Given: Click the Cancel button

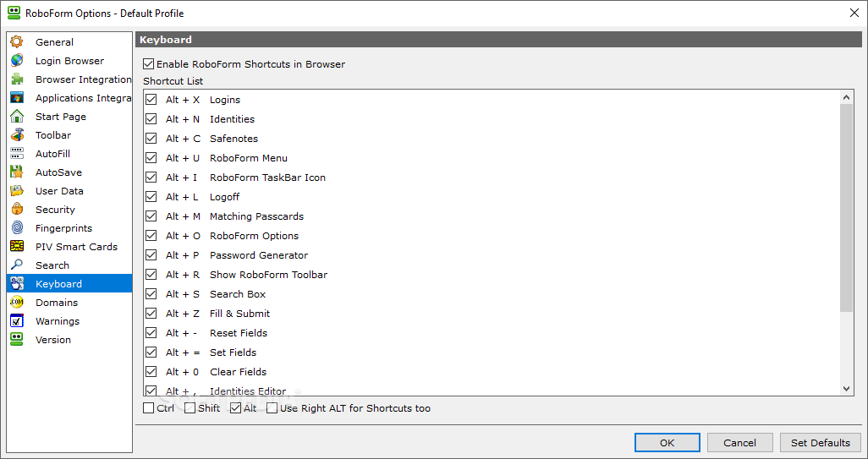Looking at the screenshot, I should [739, 442].
